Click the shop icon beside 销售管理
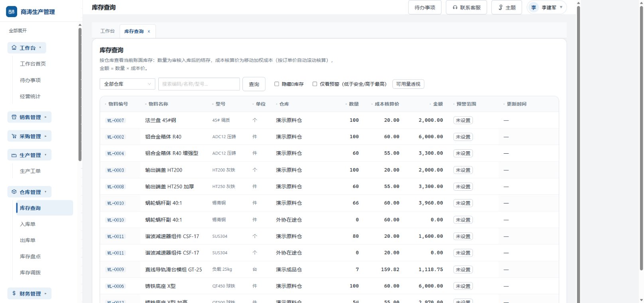 14,117
